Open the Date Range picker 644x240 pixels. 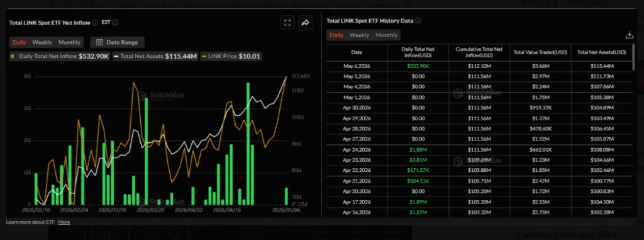pyautogui.click(x=117, y=42)
